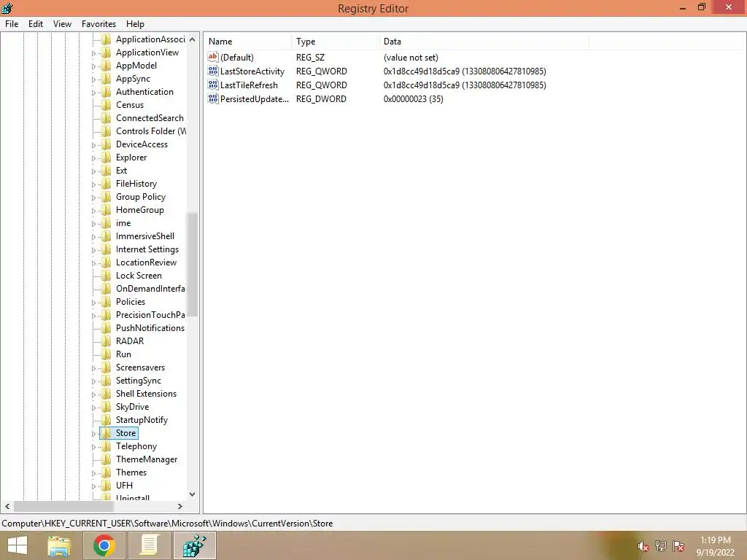This screenshot has width=747, height=560.
Task: Select the ConnectedSearch key
Action: tap(150, 117)
